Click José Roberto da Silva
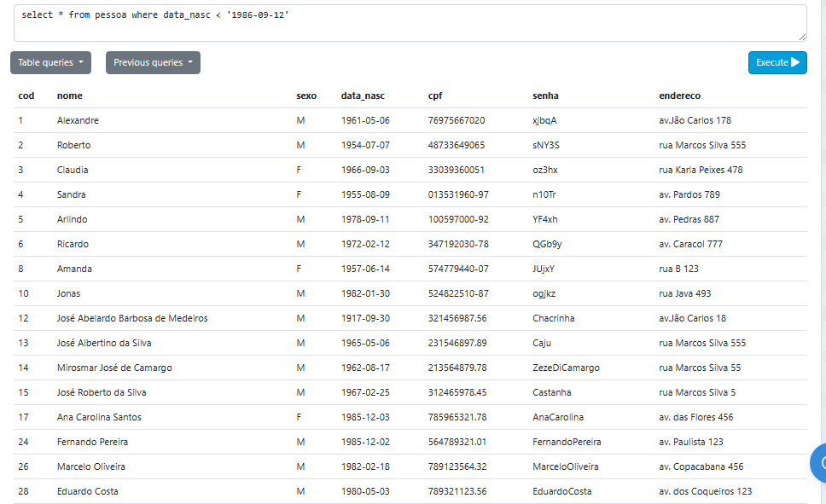 click(102, 393)
